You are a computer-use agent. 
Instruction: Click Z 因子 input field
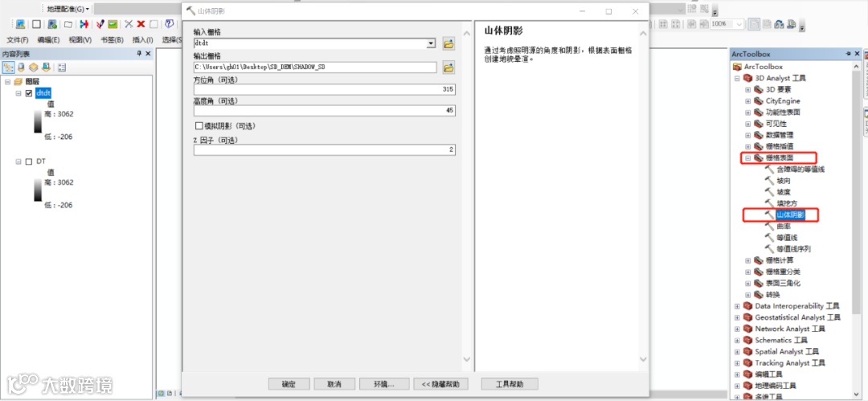[x=325, y=150]
